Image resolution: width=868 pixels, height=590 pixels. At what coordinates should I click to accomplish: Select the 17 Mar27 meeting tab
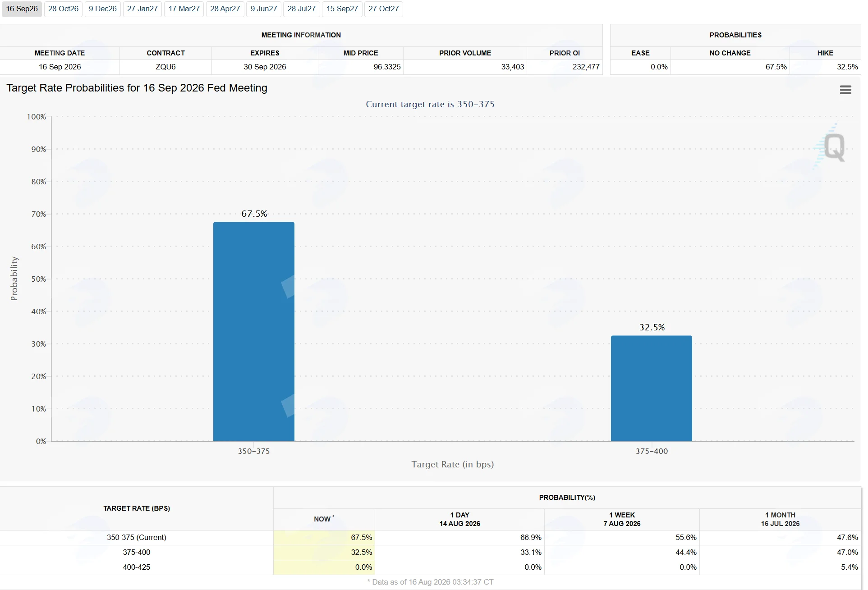(x=184, y=9)
